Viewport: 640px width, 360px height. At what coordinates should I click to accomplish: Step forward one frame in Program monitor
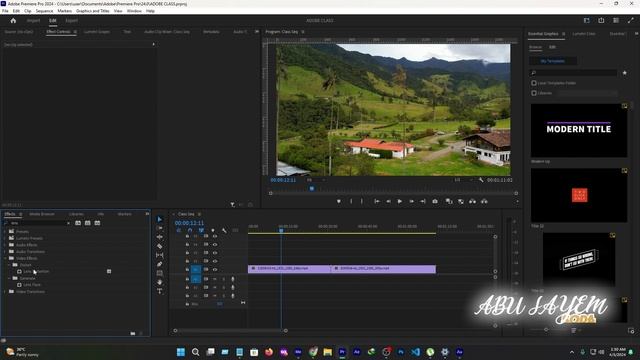[x=411, y=201]
